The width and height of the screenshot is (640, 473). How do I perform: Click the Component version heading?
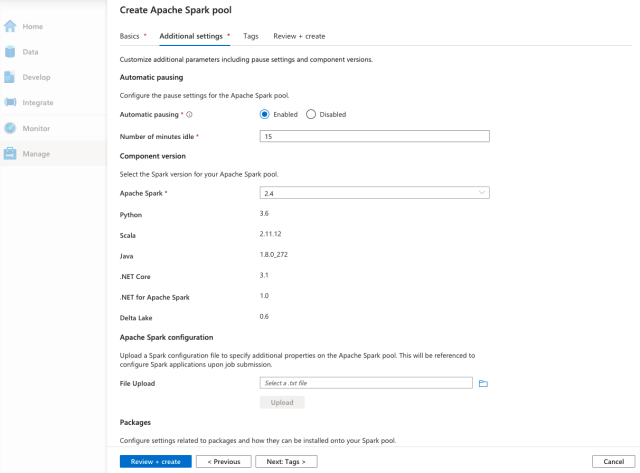[153, 156]
